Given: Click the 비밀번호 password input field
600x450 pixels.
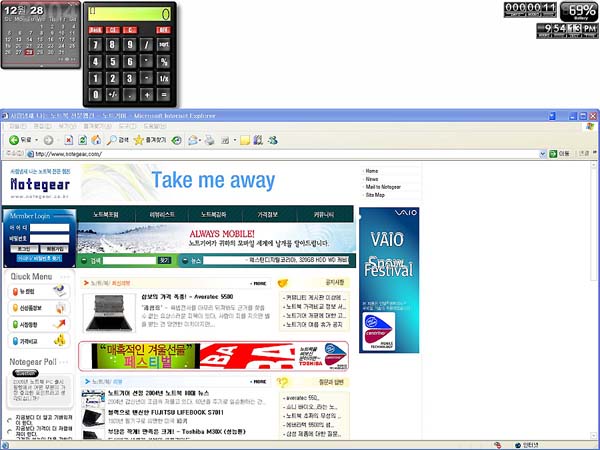Looking at the screenshot, I should pos(49,238).
